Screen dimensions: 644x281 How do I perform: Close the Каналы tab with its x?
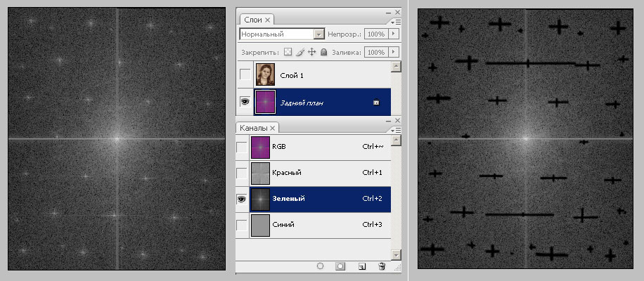tap(273, 128)
